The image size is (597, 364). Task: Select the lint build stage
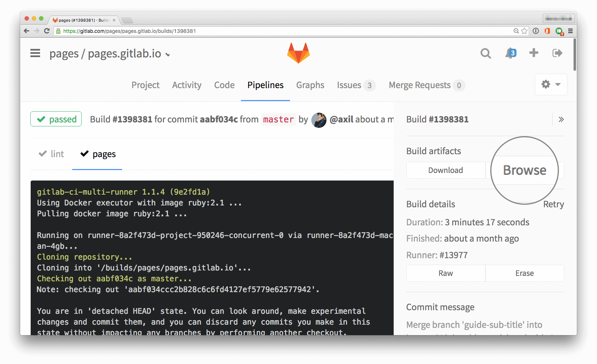[51, 154]
